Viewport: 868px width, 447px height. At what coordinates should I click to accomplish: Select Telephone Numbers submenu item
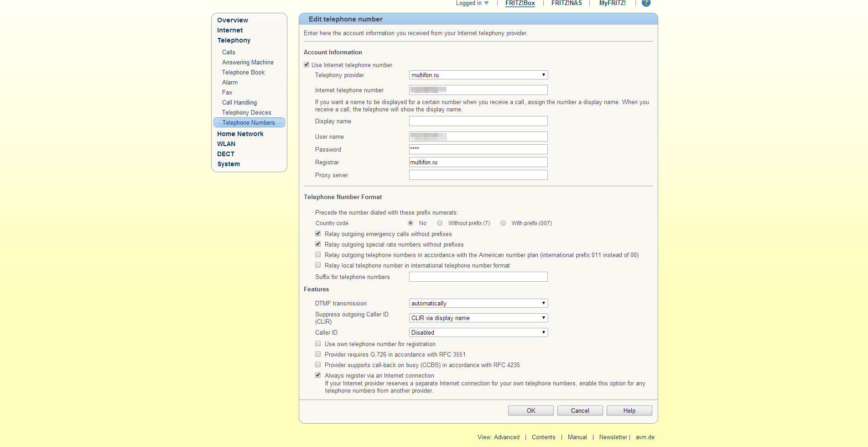pyautogui.click(x=249, y=122)
